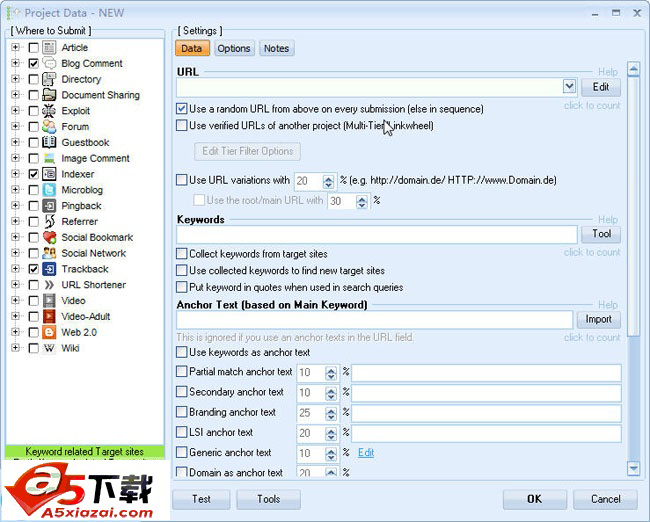Expand the Wiki tree node

[x=15, y=348]
